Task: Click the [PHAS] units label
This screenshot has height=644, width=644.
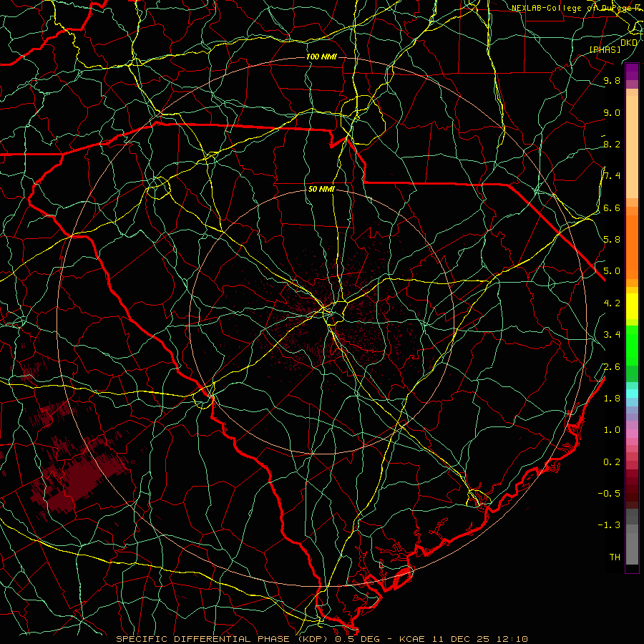Action: (605, 50)
